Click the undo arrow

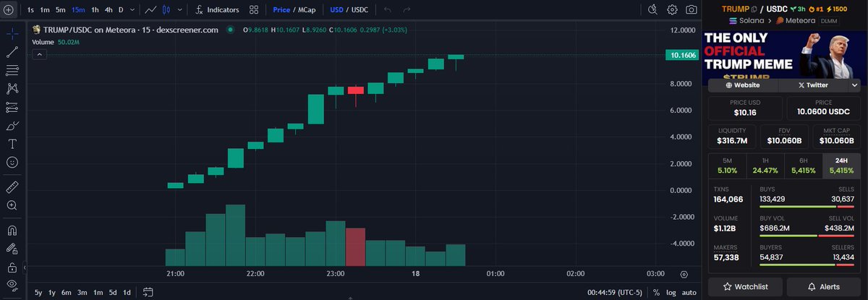pos(388,10)
